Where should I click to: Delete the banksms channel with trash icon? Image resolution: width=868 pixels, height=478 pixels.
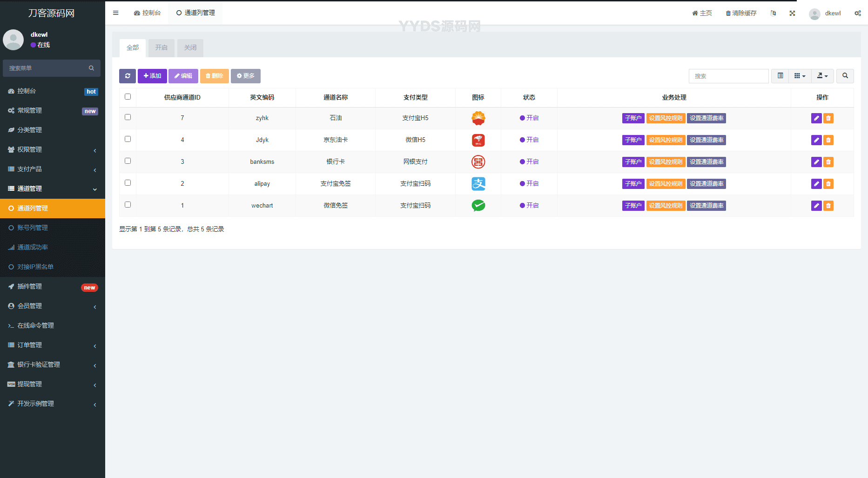pyautogui.click(x=828, y=162)
